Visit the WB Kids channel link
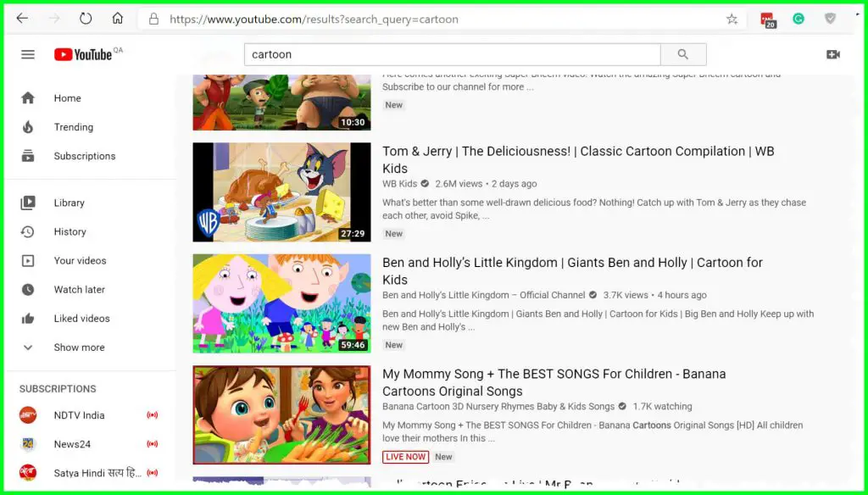 tap(399, 183)
